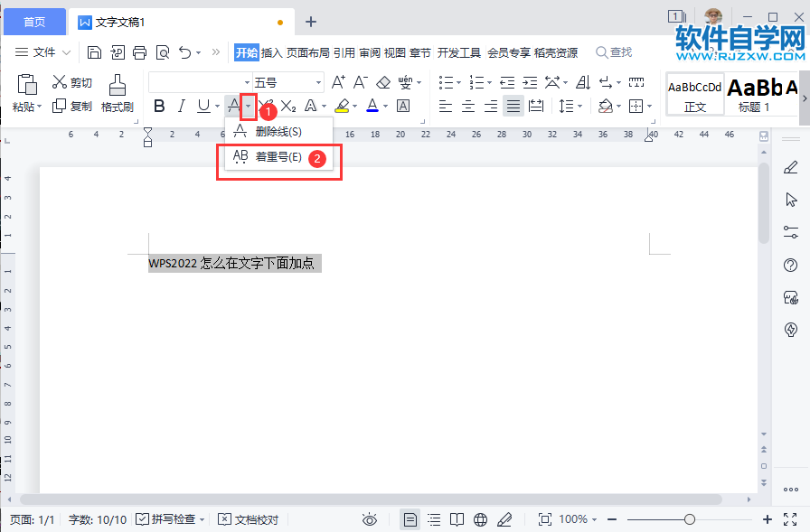
Task: Select 着重号(E) from the menu
Action: coord(278,157)
